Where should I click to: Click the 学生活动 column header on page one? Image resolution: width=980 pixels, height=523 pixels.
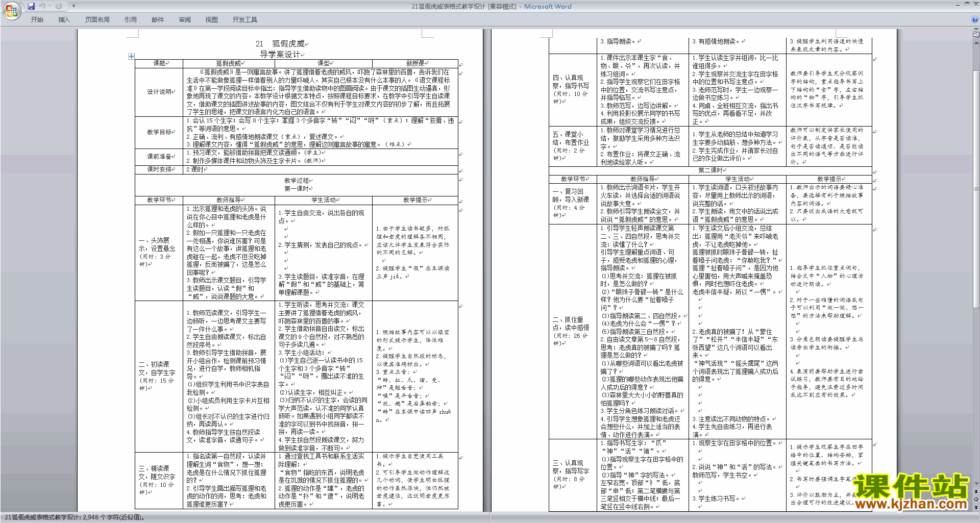(324, 200)
